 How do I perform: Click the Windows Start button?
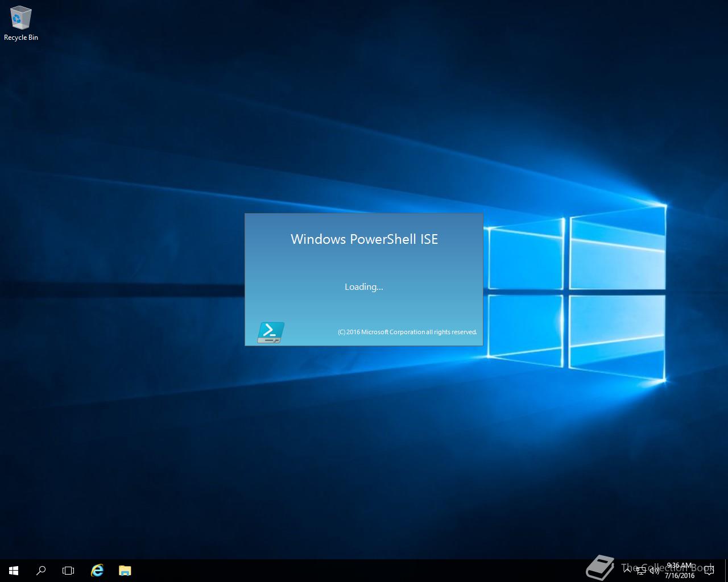click(14, 570)
